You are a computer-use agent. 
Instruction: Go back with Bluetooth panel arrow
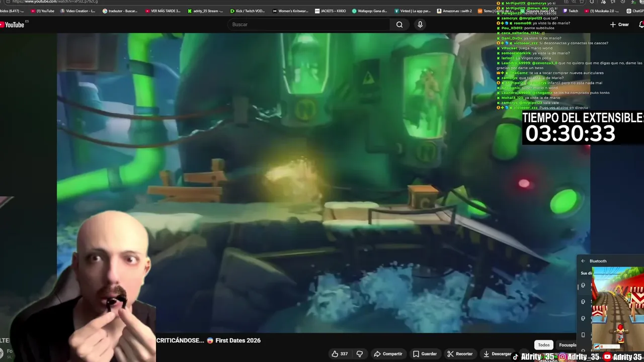click(x=583, y=261)
